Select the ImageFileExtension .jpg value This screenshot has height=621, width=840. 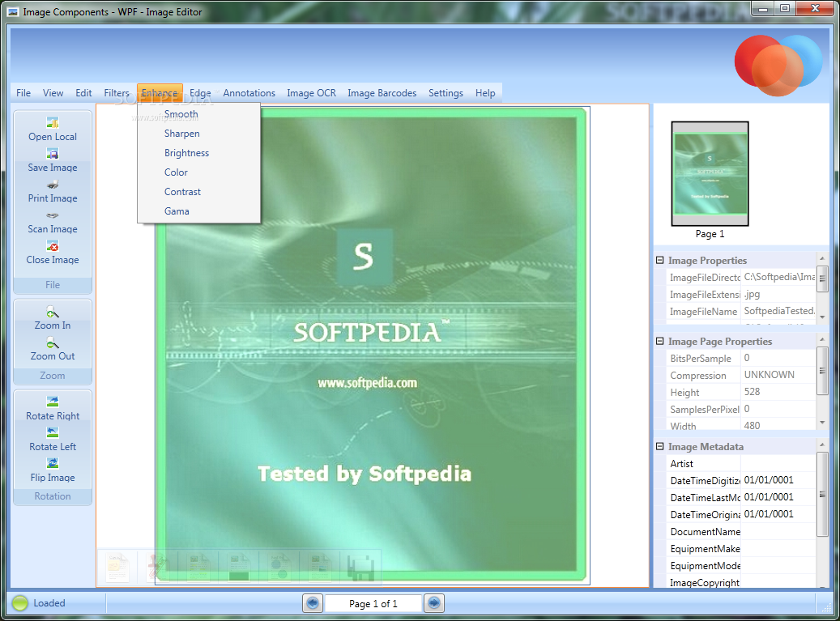[778, 295]
